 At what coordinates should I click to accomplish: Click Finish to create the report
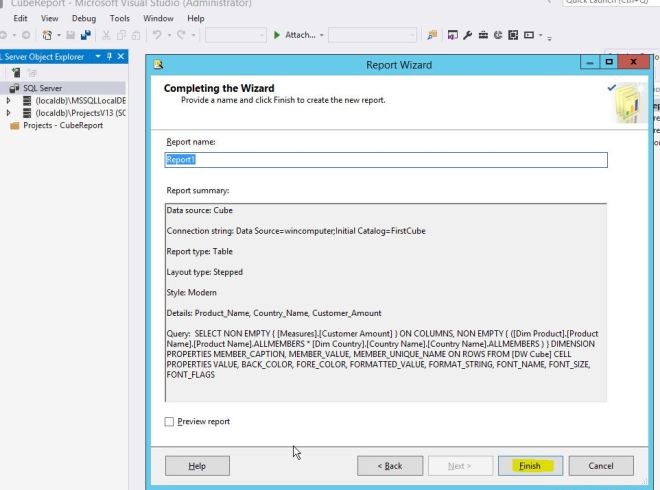tap(530, 466)
